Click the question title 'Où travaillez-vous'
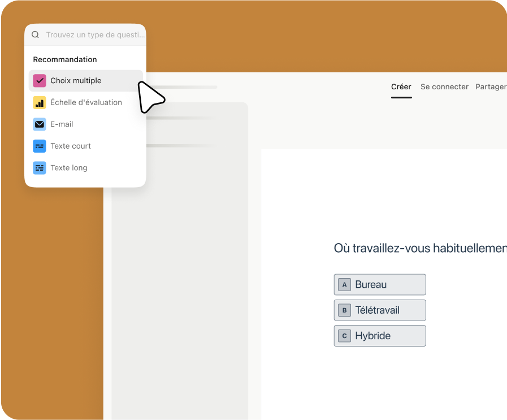 tap(420, 249)
